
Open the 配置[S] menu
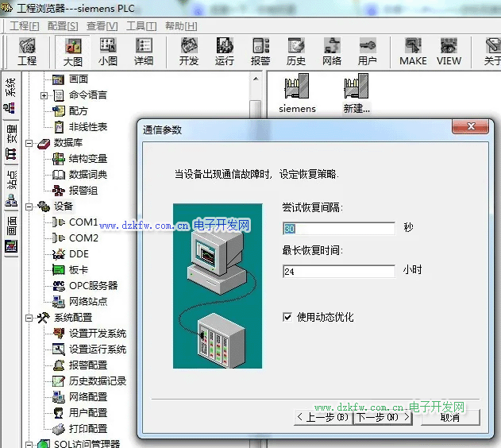coord(63,26)
